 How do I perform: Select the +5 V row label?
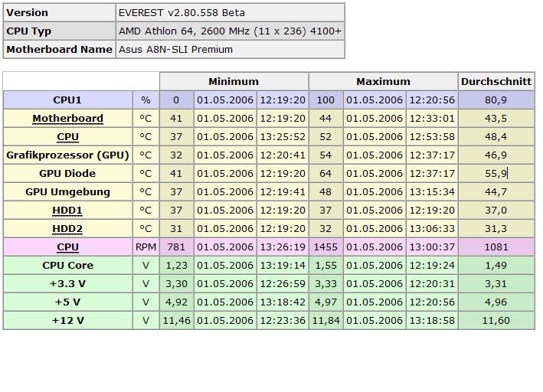68,302
